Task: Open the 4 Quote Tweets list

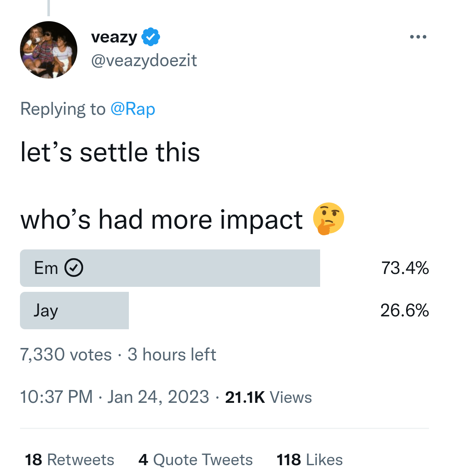Action: 195,460
